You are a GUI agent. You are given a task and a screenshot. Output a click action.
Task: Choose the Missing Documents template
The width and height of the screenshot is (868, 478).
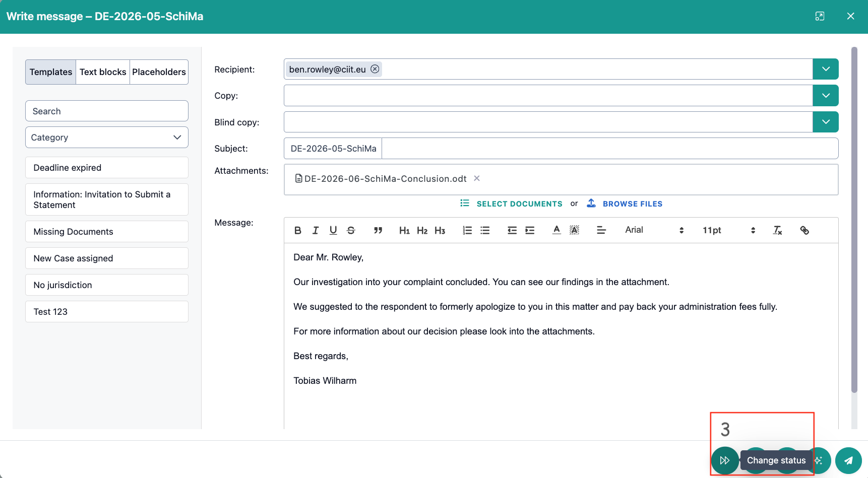click(x=107, y=232)
